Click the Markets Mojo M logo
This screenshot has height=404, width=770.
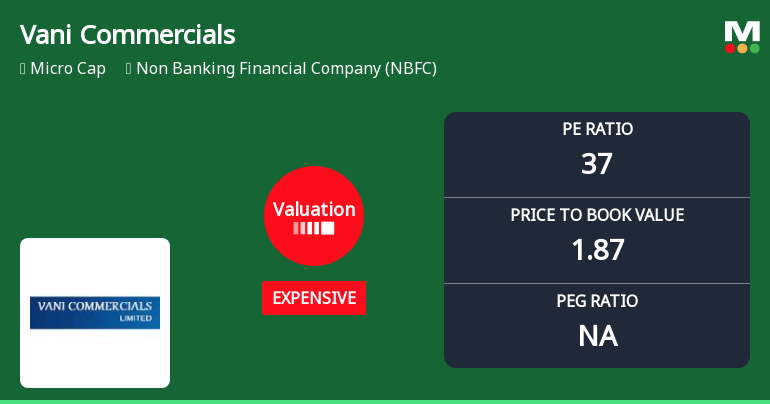pyautogui.click(x=742, y=31)
